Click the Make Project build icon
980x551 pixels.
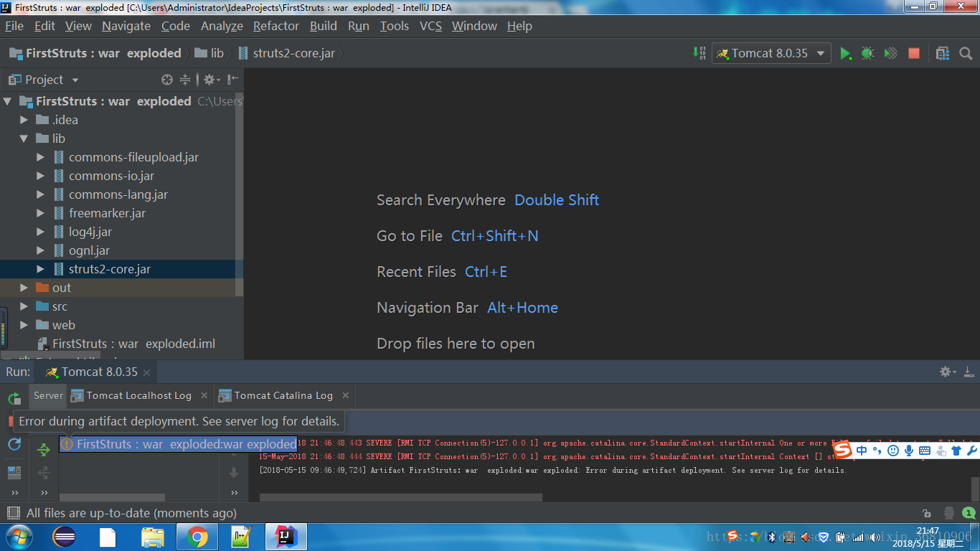699,53
